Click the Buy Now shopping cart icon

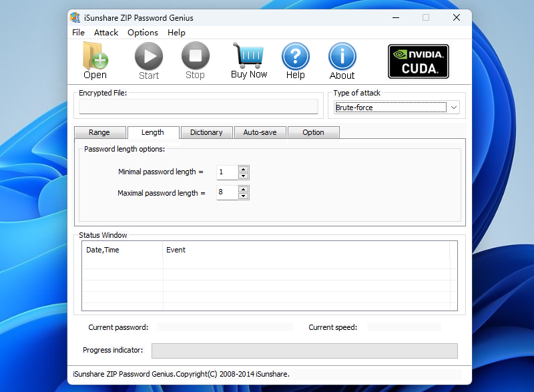point(249,61)
